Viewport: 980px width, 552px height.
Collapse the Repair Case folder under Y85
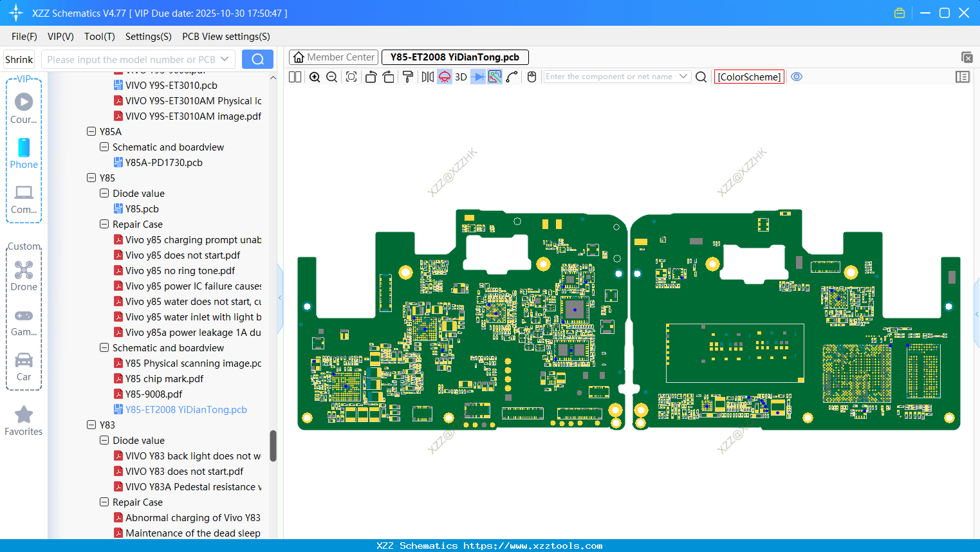pos(104,224)
